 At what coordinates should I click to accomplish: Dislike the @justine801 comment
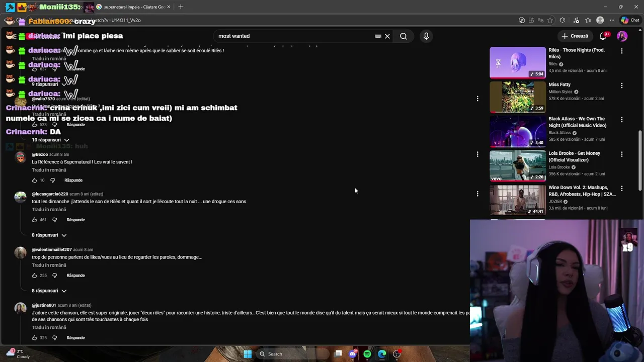pos(55,338)
